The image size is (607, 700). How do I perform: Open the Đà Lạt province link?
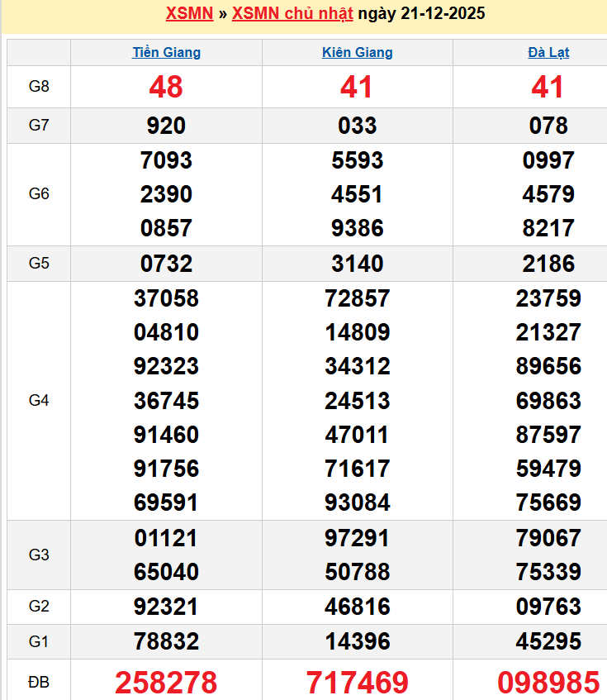[x=548, y=52]
